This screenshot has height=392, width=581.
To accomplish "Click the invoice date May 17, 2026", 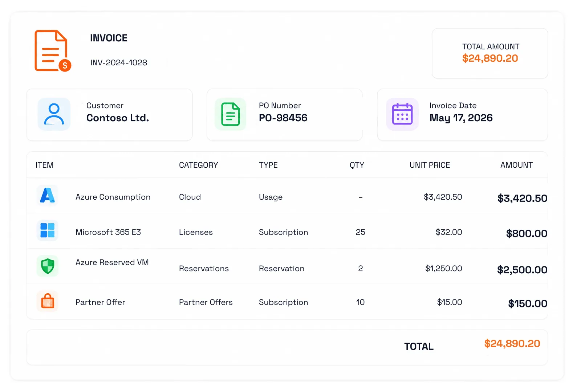I will [461, 118].
